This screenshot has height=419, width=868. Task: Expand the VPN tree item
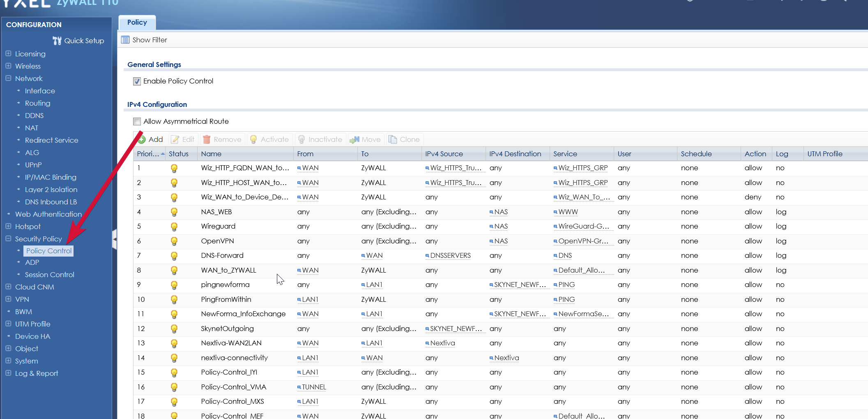8,299
